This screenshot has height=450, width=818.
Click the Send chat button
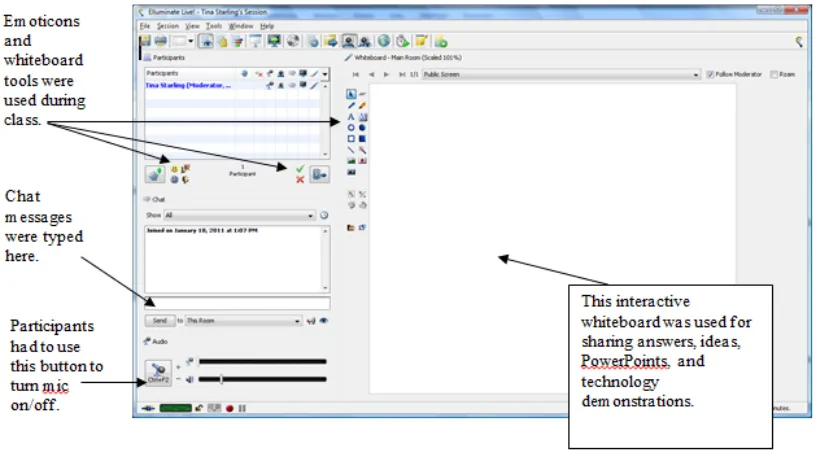click(160, 321)
